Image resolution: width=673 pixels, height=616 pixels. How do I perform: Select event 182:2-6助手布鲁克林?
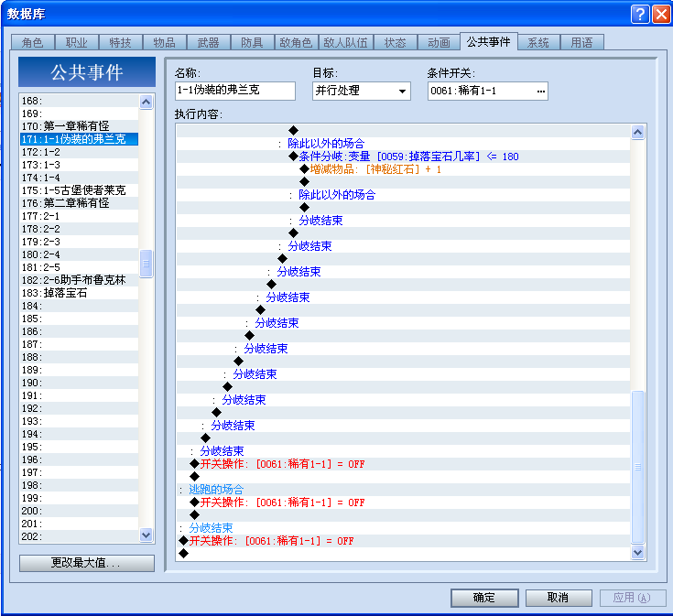tap(79, 280)
